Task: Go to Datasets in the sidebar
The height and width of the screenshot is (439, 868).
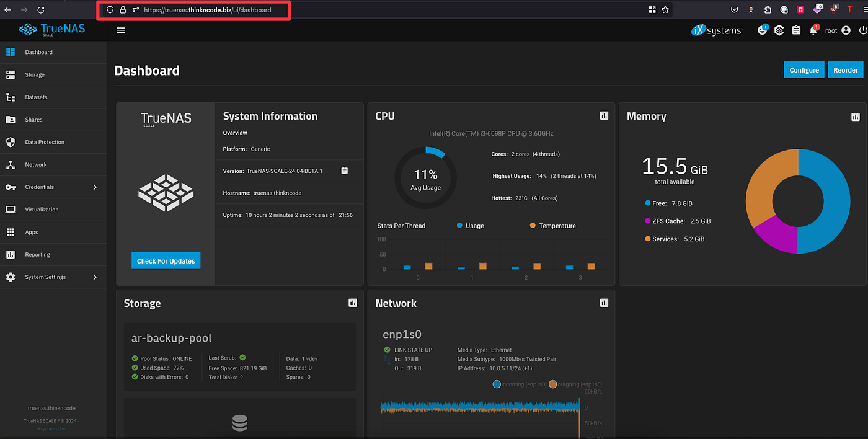Action: tap(53, 97)
